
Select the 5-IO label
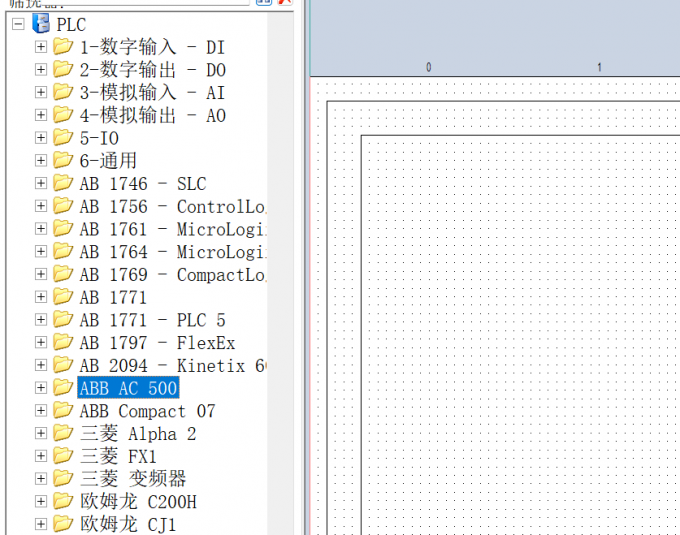[99, 138]
